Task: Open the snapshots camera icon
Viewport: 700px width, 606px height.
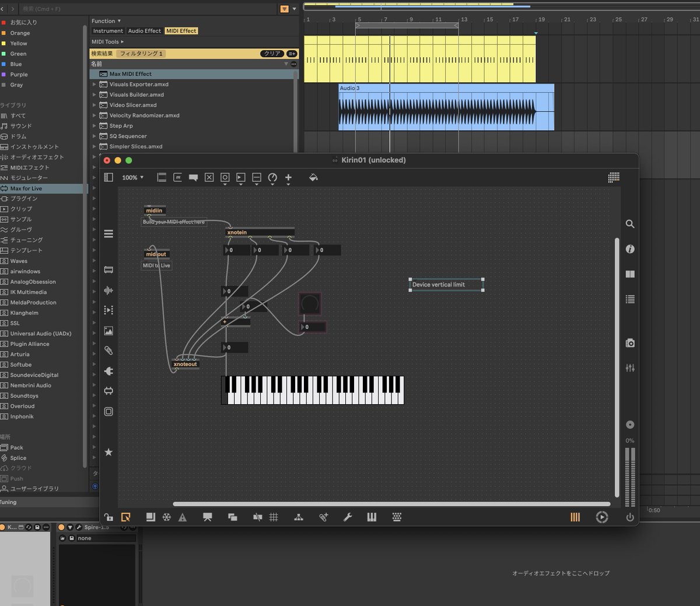Action: point(630,343)
